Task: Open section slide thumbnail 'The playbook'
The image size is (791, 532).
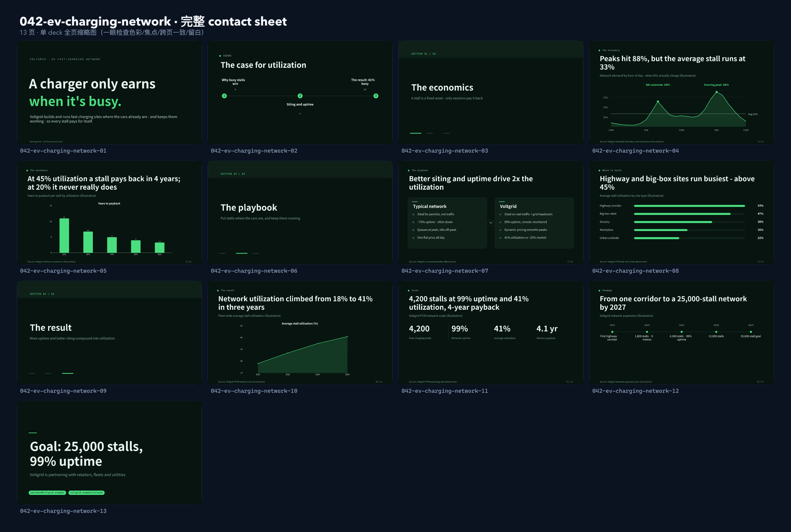Action: (300, 212)
